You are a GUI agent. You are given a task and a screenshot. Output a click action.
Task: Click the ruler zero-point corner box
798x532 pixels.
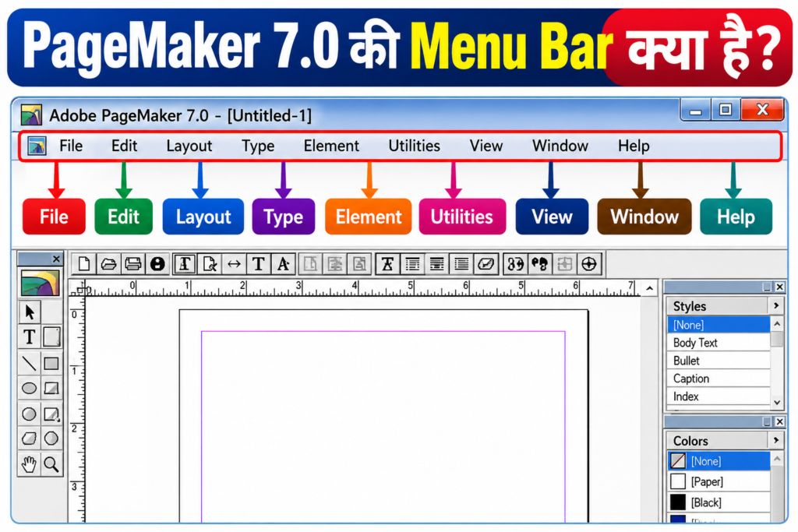click(x=77, y=290)
